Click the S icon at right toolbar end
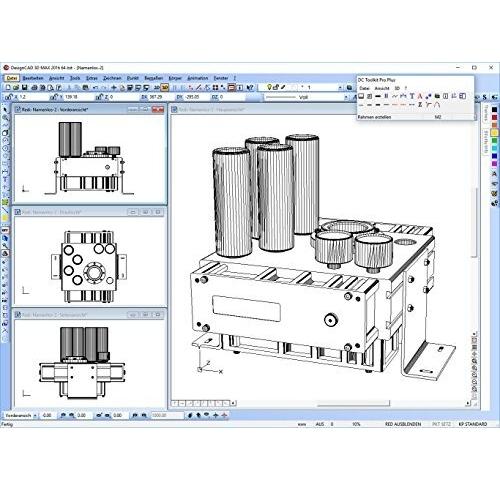The height and width of the screenshot is (500, 500). coord(485,97)
